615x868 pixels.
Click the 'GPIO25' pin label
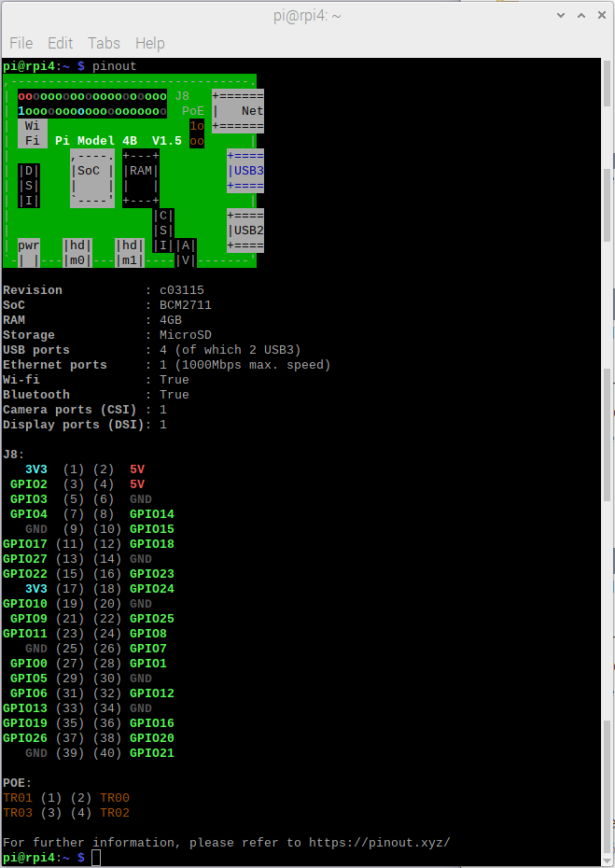click(x=152, y=619)
